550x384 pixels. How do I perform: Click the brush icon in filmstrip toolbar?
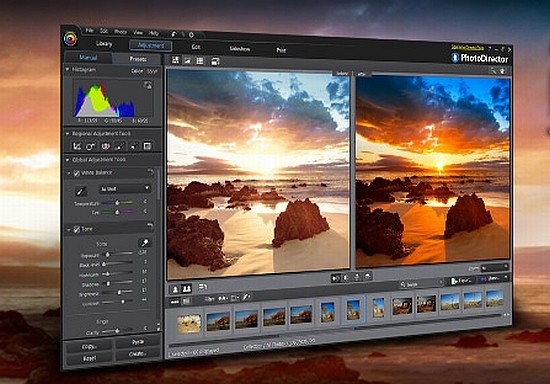(247, 297)
